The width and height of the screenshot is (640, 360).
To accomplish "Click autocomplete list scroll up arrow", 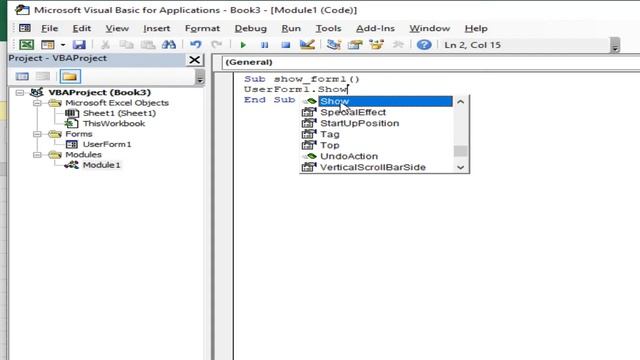I will [460, 102].
